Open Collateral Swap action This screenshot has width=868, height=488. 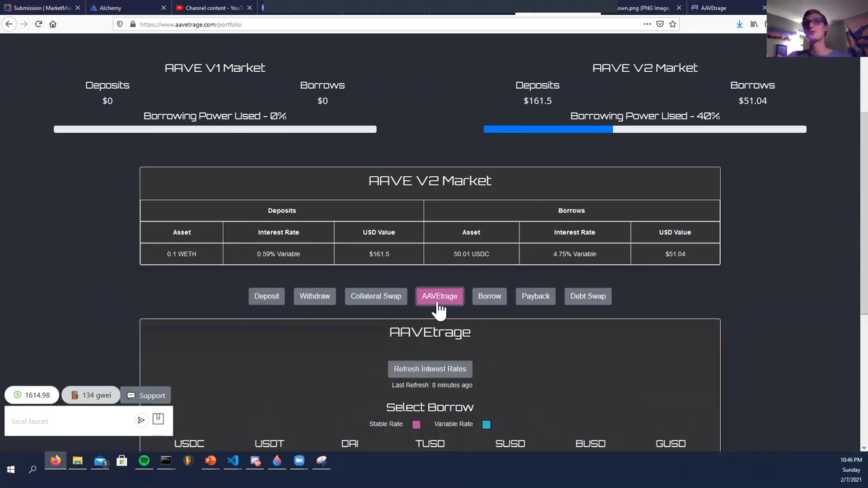click(376, 296)
